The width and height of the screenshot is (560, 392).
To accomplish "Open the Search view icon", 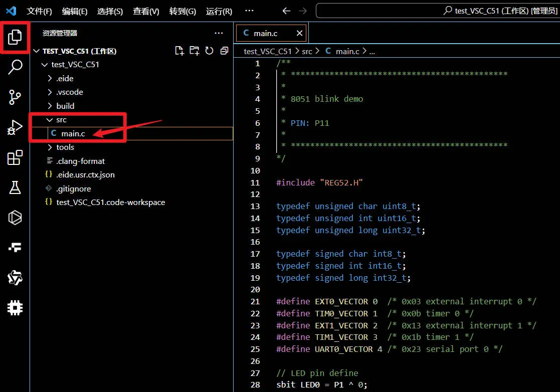I will pos(15,67).
